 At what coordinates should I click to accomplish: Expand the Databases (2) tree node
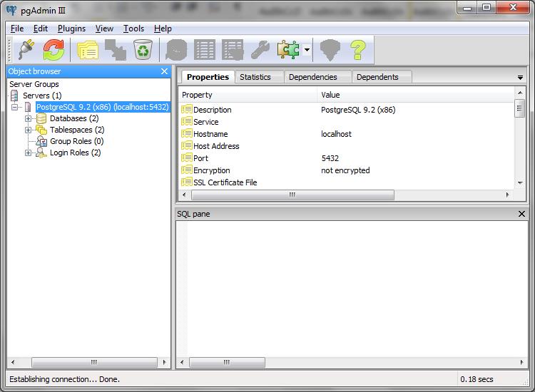[x=29, y=118]
